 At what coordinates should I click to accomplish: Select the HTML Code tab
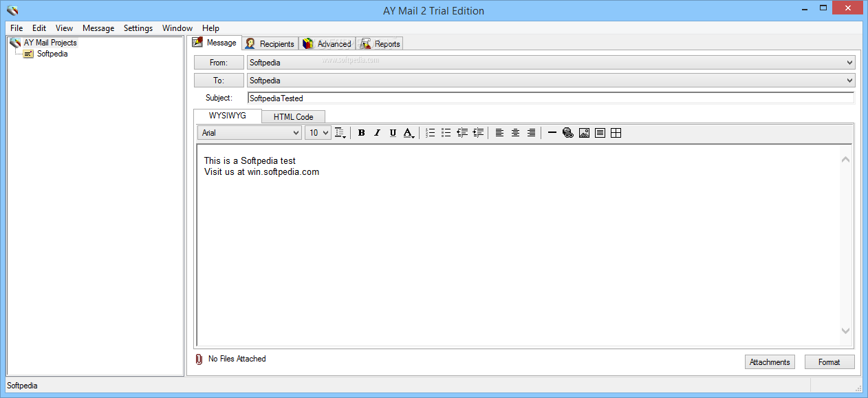pyautogui.click(x=294, y=117)
